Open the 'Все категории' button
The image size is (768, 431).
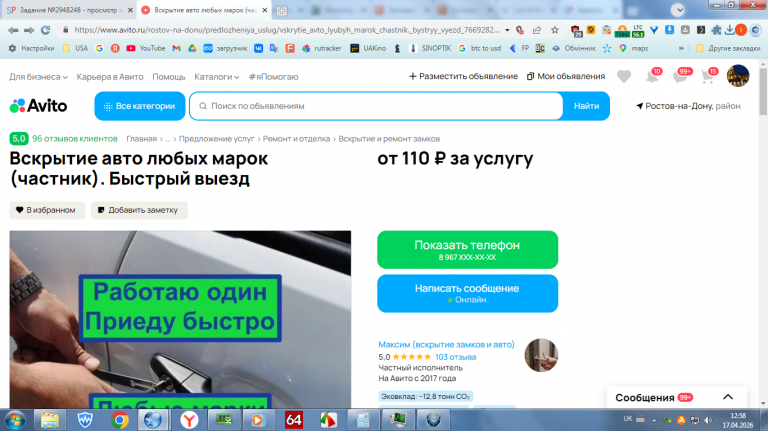pos(140,106)
